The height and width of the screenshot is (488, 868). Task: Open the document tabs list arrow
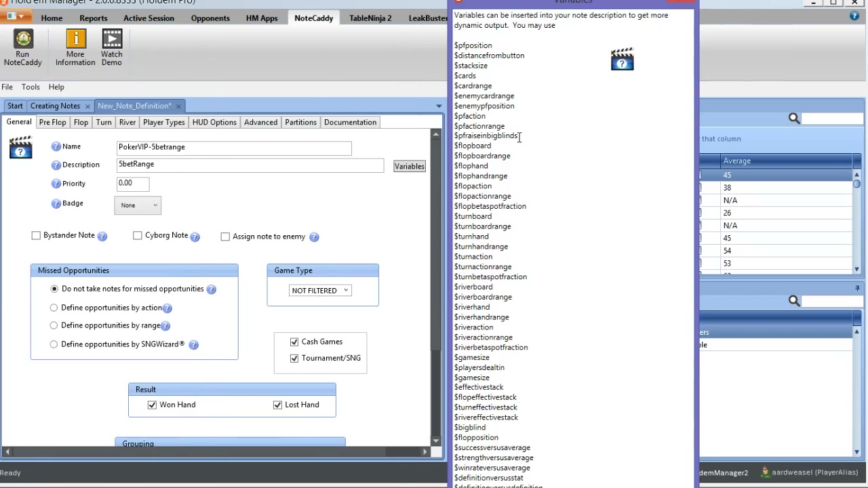439,106
